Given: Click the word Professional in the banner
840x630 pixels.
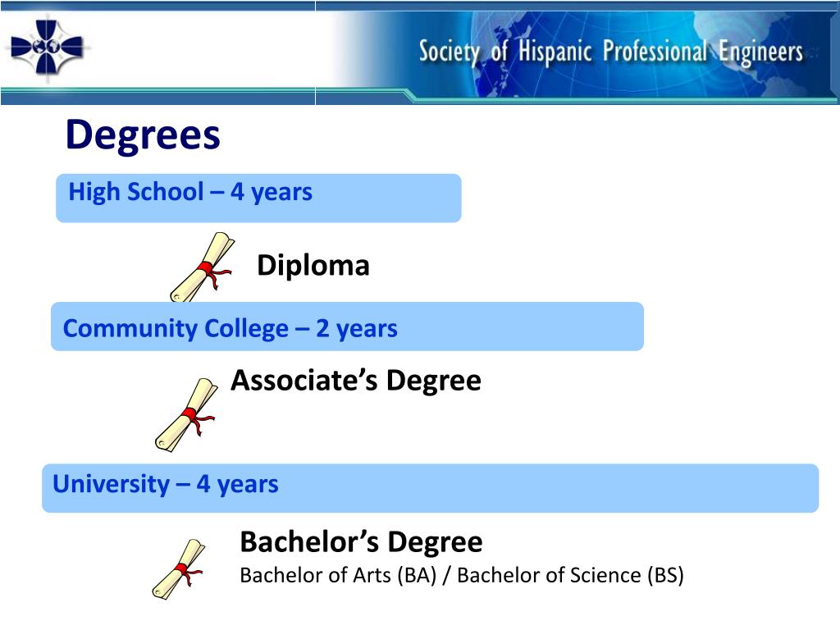Looking at the screenshot, I should pyautogui.click(x=655, y=52).
